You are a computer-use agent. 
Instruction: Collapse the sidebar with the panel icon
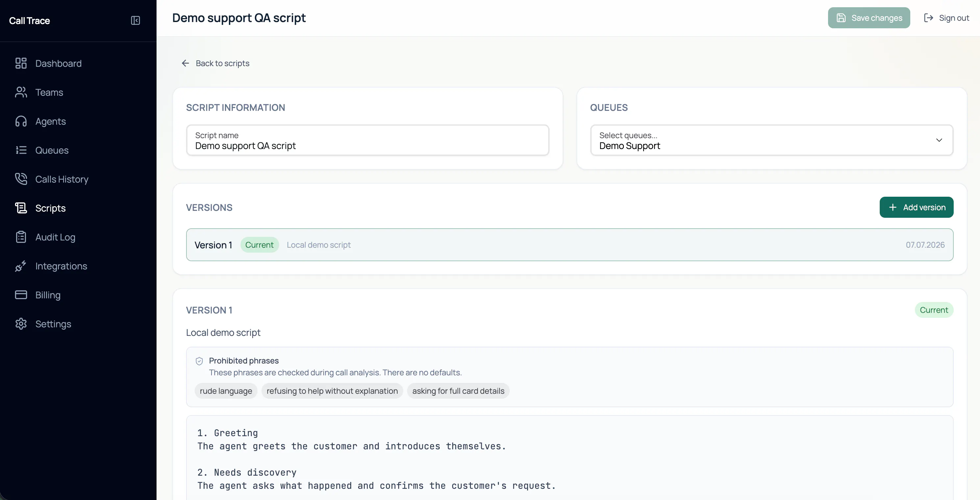coord(135,20)
